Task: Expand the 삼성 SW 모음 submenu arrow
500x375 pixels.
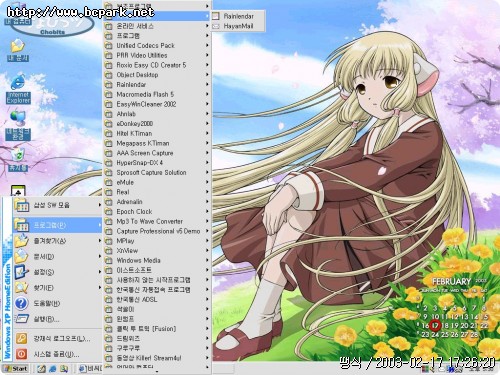Action: (99, 205)
